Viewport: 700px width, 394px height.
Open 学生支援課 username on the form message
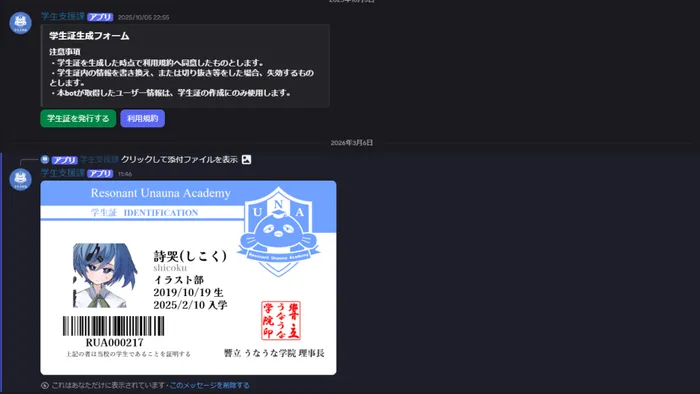click(x=63, y=17)
